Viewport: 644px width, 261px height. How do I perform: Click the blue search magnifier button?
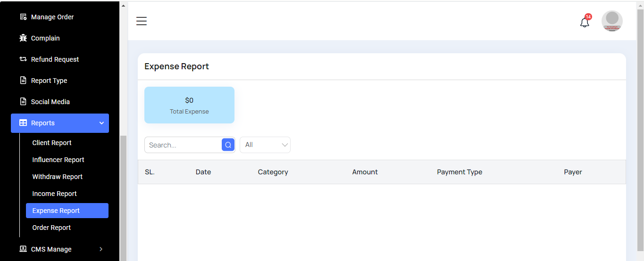click(x=228, y=145)
